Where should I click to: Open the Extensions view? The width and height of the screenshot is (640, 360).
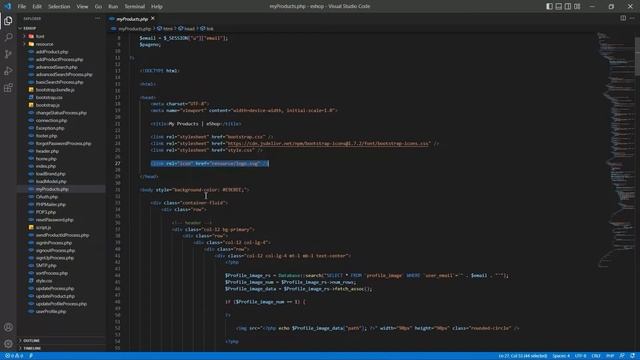(x=8, y=88)
